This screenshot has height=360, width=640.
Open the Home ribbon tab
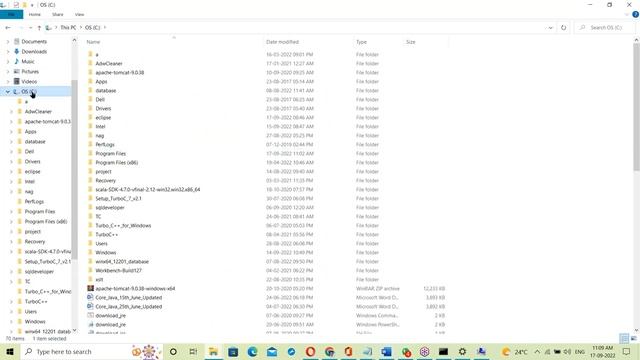[x=35, y=14]
